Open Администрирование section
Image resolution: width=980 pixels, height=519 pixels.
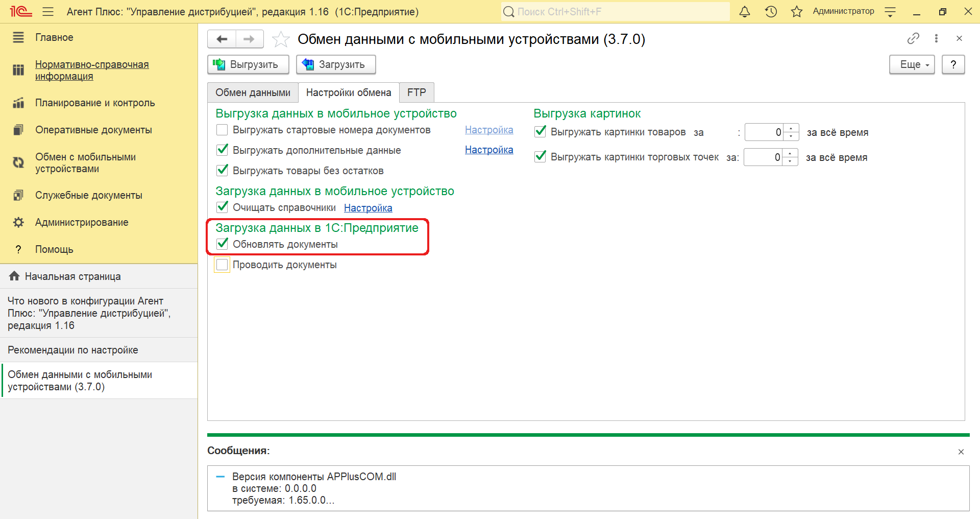(82, 222)
